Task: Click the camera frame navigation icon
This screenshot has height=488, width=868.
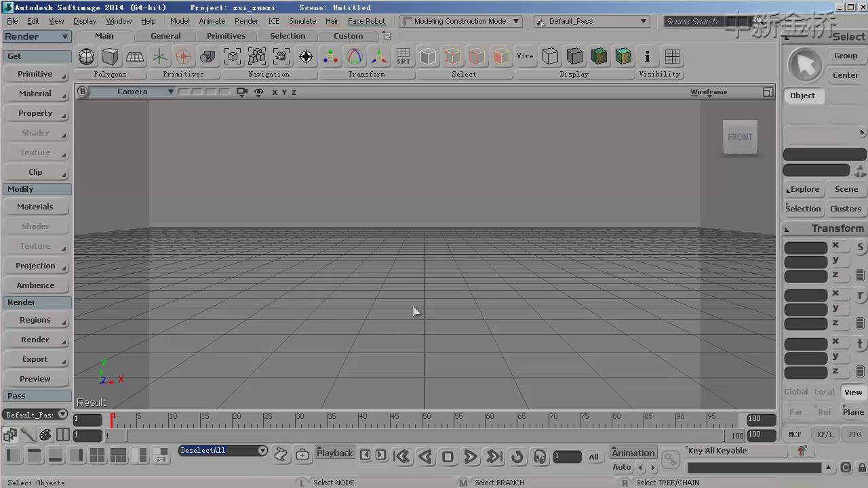Action: click(x=281, y=56)
